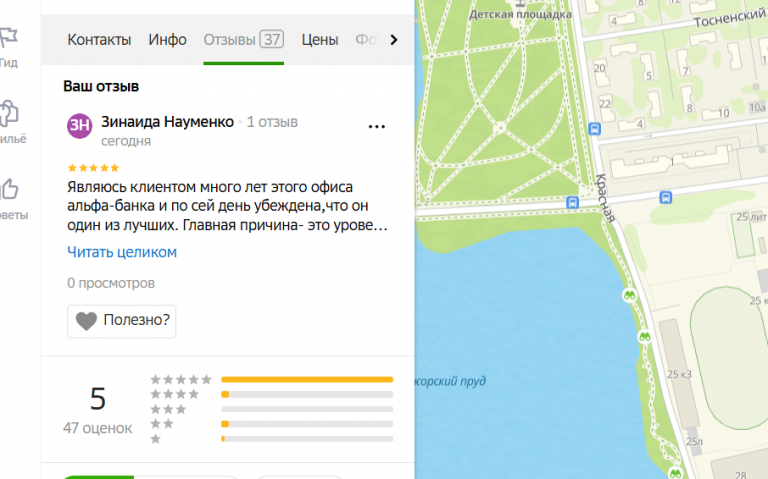Viewport: 768px width, 479px height.
Task: Click the 47 оценок rating count
Action: [x=97, y=428]
